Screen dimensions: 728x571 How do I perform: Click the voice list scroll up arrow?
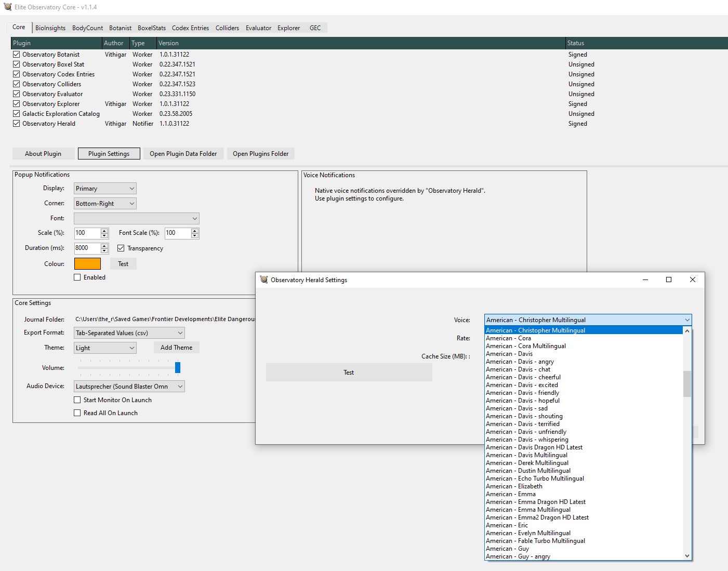[x=687, y=331]
